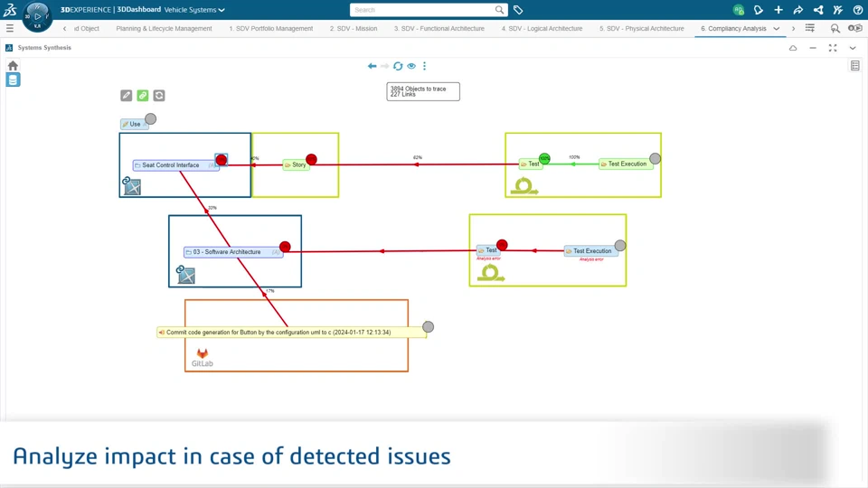Go to home in Systems Synthesis
The height and width of the screenshot is (488, 868).
pyautogui.click(x=13, y=66)
